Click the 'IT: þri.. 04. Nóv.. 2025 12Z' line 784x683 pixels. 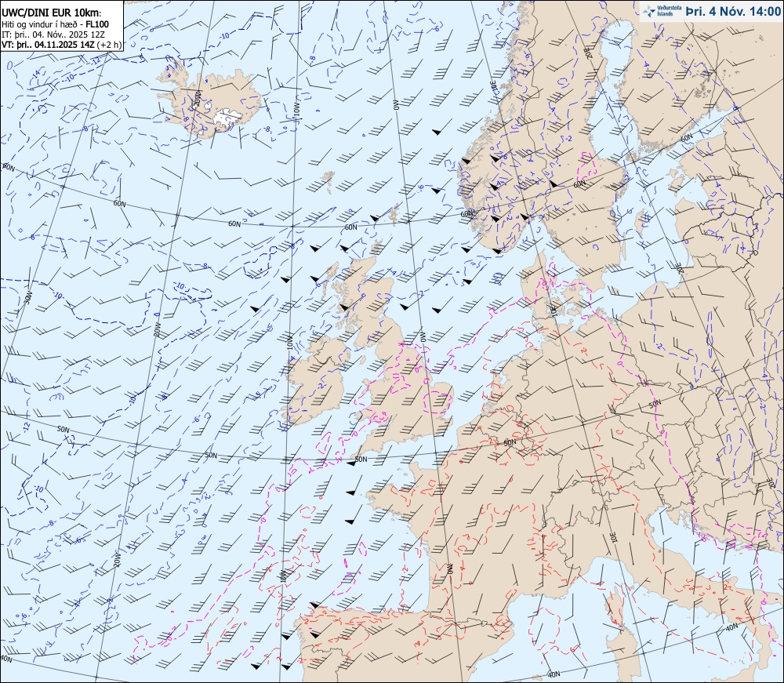(54, 34)
